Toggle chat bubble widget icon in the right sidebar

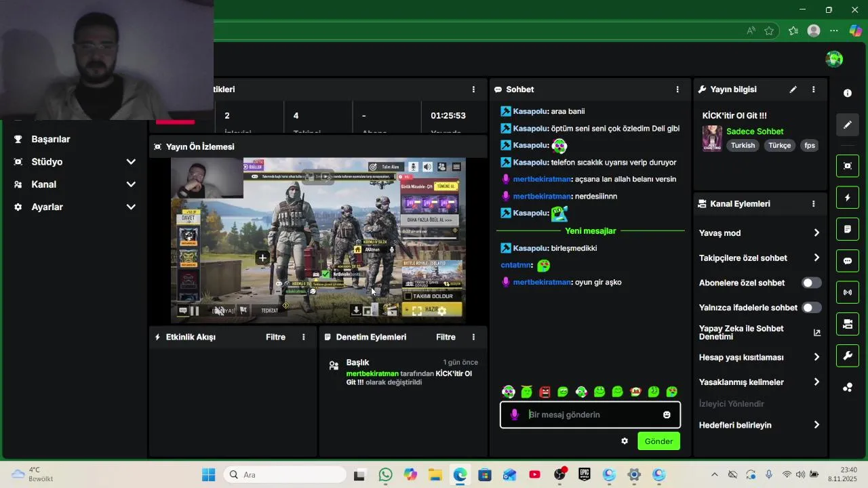pos(848,261)
